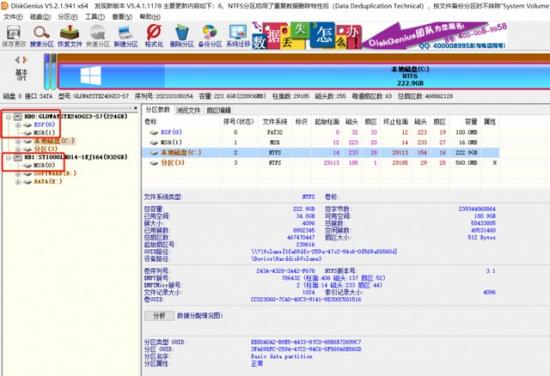
Task: Open the 帮助(H) menu
Action: pyautogui.click(x=150, y=16)
